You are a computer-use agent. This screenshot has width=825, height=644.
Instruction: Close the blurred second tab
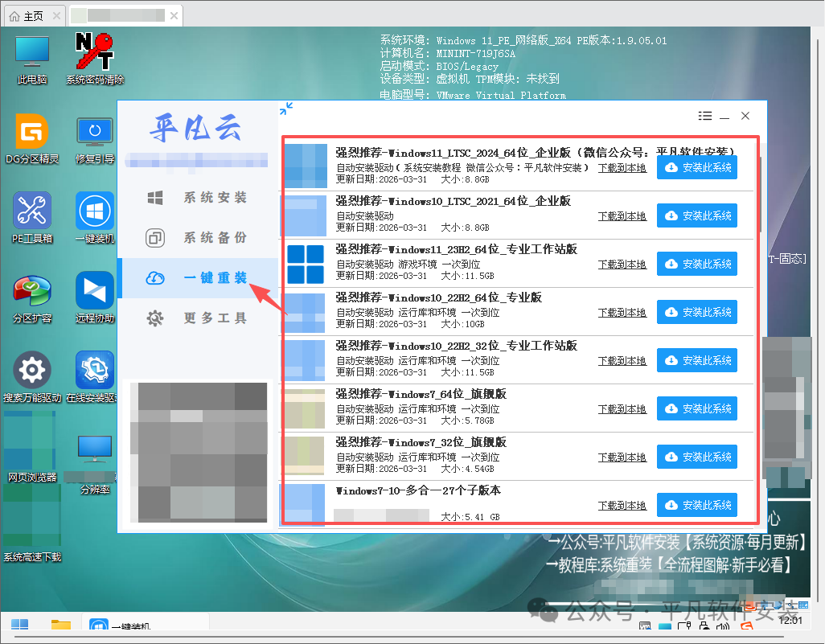(x=174, y=16)
